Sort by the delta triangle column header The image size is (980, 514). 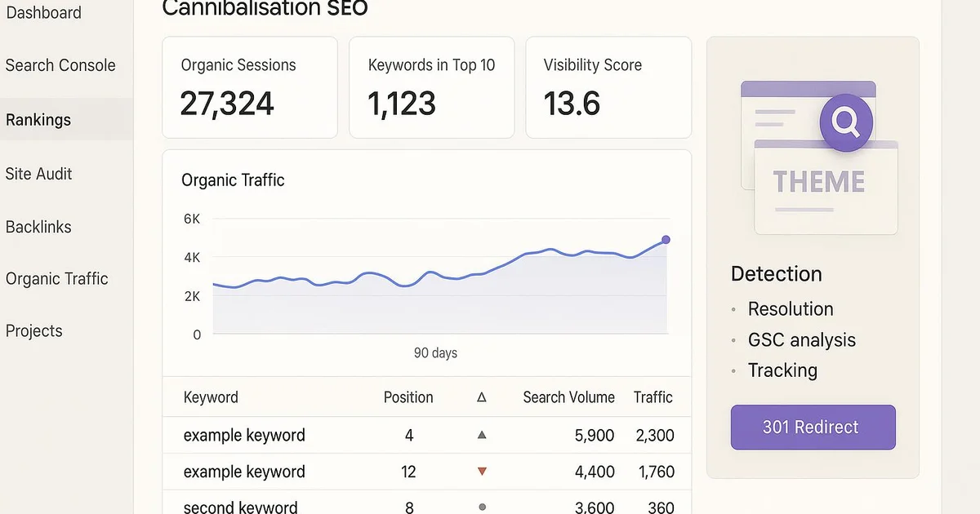(x=482, y=398)
